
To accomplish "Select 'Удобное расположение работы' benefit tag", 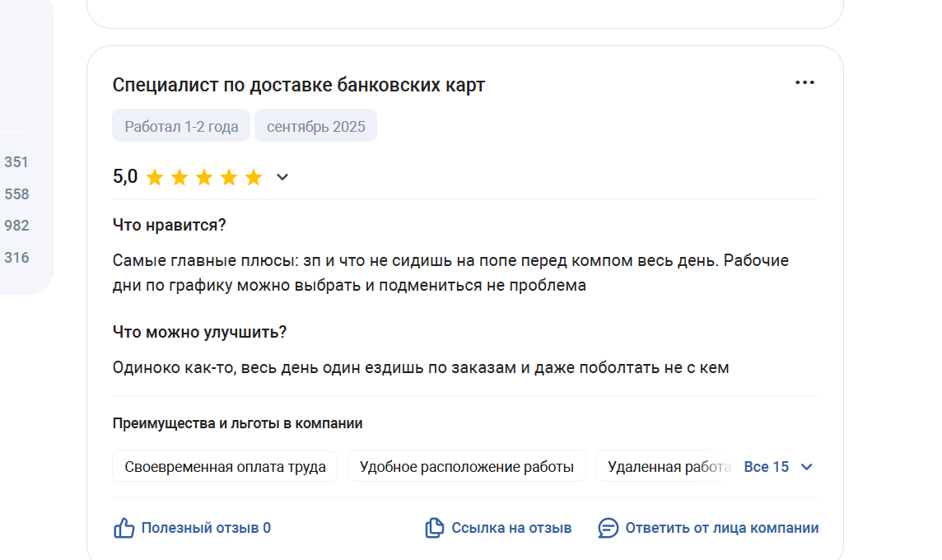I will (466, 467).
